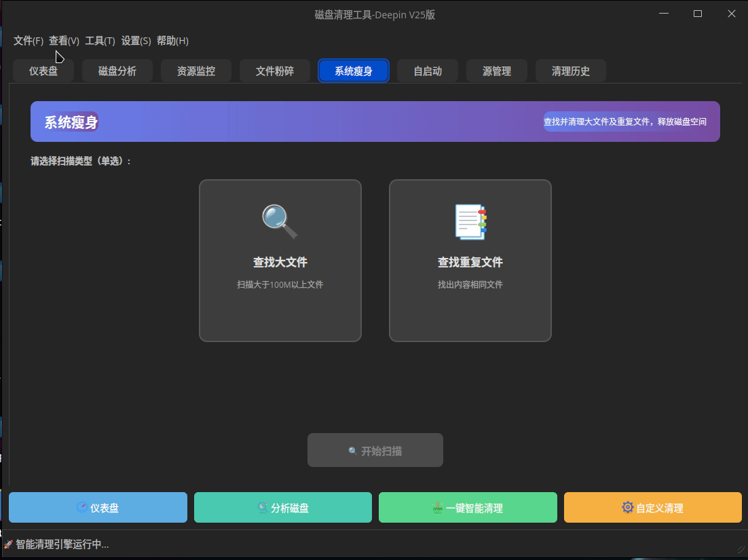Switch to the 文件粉碎 tab
This screenshot has width=748, height=560.
point(275,71)
